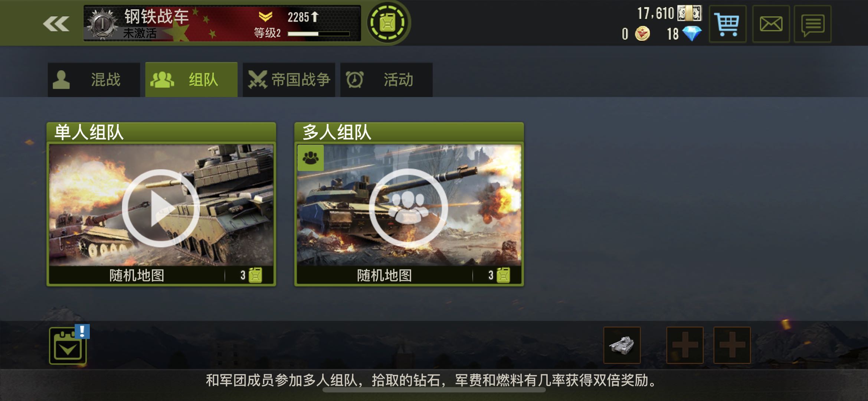Open the 活动 tab
The height and width of the screenshot is (401, 868).
point(386,80)
